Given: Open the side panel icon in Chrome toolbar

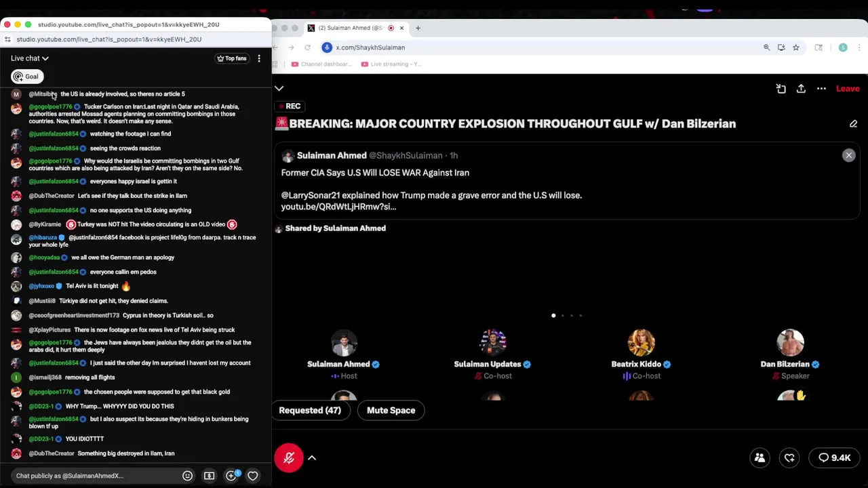Looking at the screenshot, I should (818, 47).
